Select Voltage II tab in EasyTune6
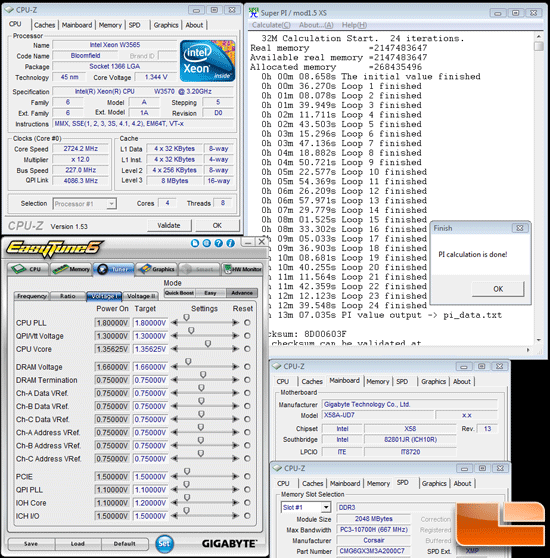550x558 pixels. (141, 296)
